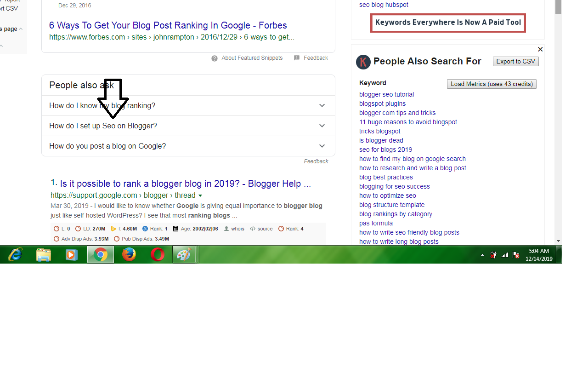Show hidden system tray icons arrow
Viewport: 588px width, 368px height.
point(482,255)
